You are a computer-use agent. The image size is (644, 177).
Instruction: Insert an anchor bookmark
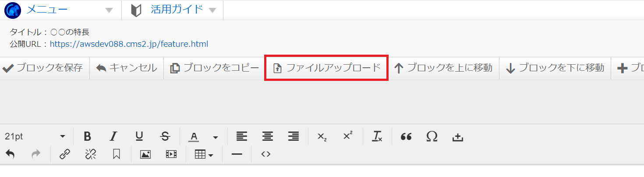pyautogui.click(x=117, y=154)
